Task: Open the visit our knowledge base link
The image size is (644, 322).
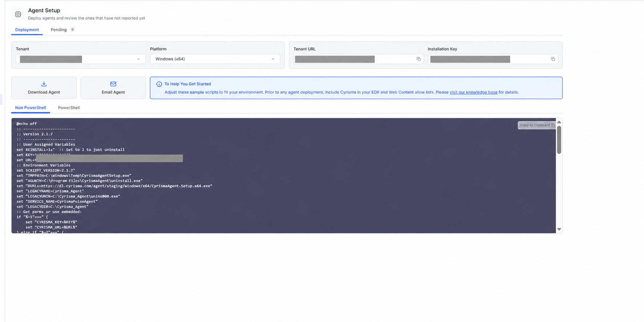Action: pyautogui.click(x=473, y=92)
